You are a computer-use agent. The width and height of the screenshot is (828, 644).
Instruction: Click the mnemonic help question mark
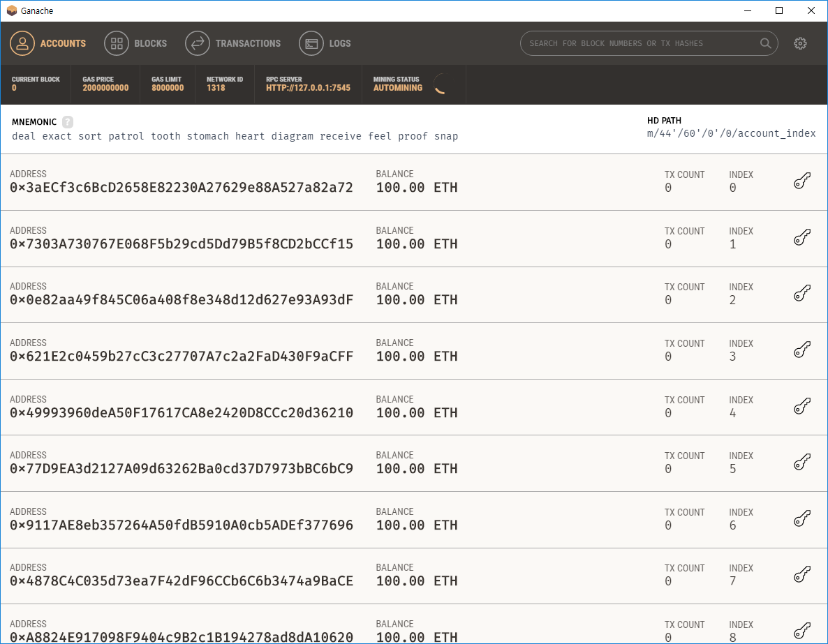[67, 121]
